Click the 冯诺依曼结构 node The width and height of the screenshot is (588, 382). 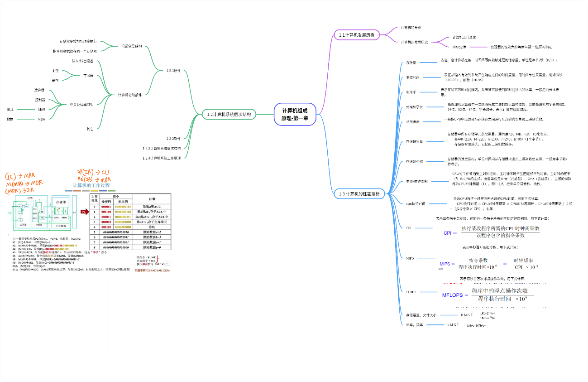131,46
